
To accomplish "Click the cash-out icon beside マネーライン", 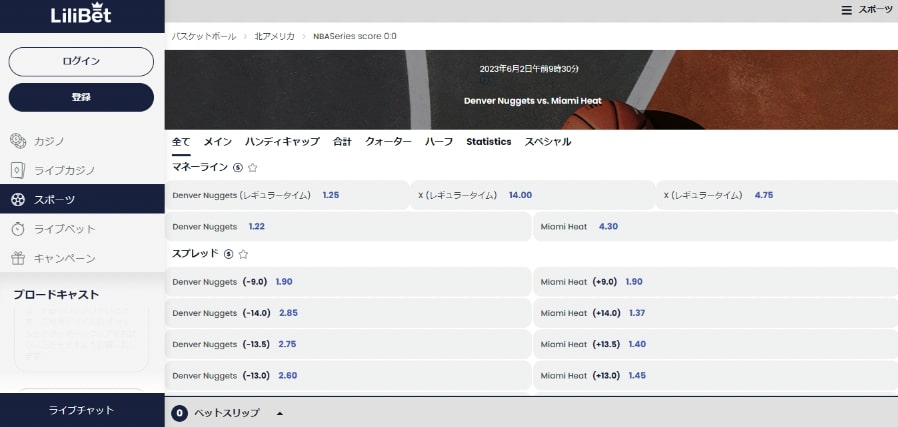I will pyautogui.click(x=238, y=168).
